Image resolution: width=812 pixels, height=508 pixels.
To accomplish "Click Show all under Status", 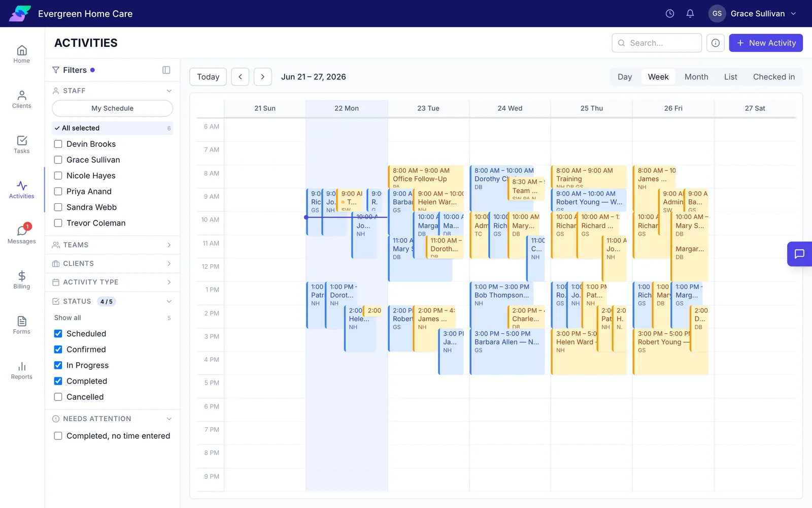I will [67, 318].
